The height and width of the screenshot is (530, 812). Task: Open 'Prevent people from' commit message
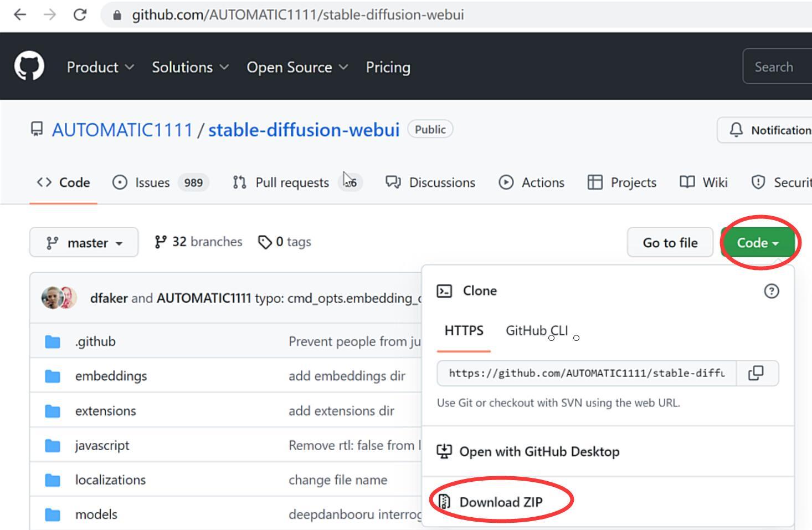355,341
